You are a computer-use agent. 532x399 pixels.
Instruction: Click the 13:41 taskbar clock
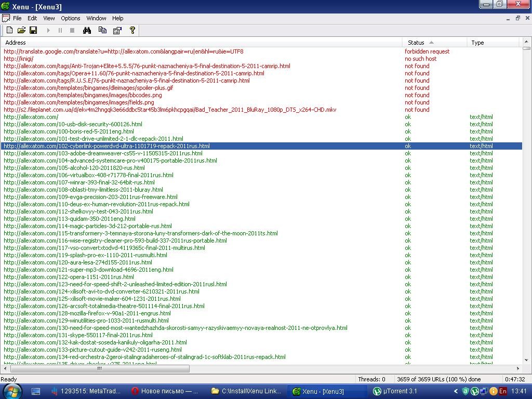(519, 391)
